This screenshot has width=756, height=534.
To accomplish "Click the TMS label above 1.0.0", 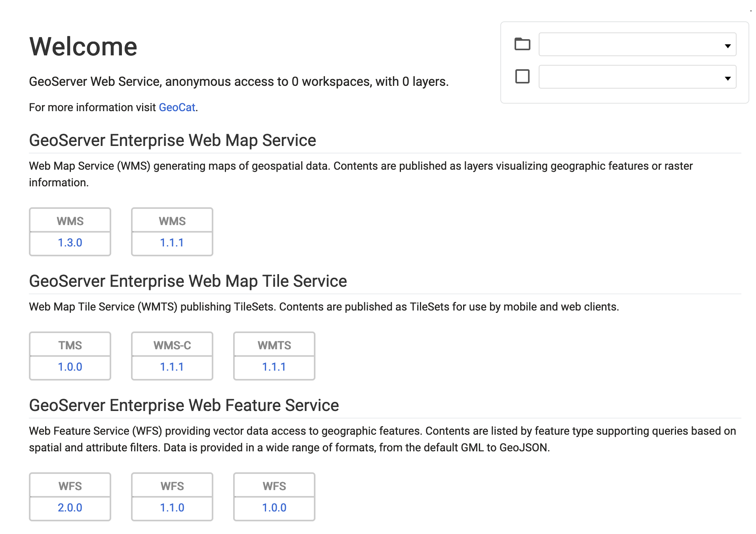I will point(70,345).
